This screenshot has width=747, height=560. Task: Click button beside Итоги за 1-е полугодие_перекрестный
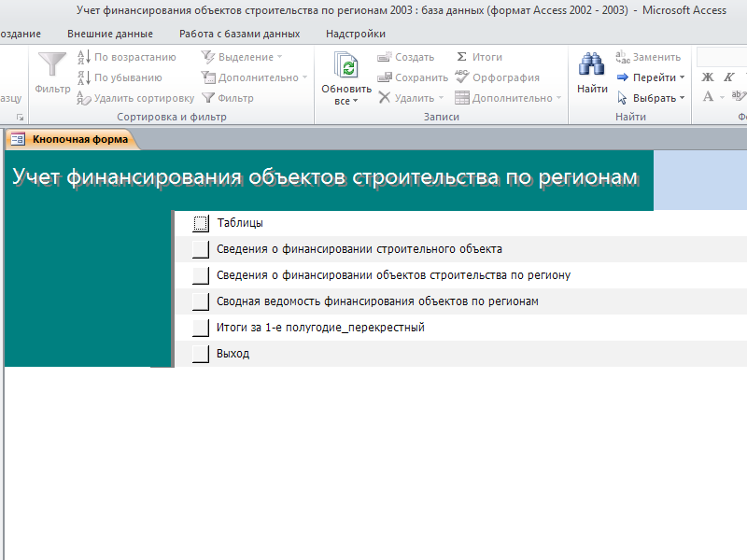201,328
